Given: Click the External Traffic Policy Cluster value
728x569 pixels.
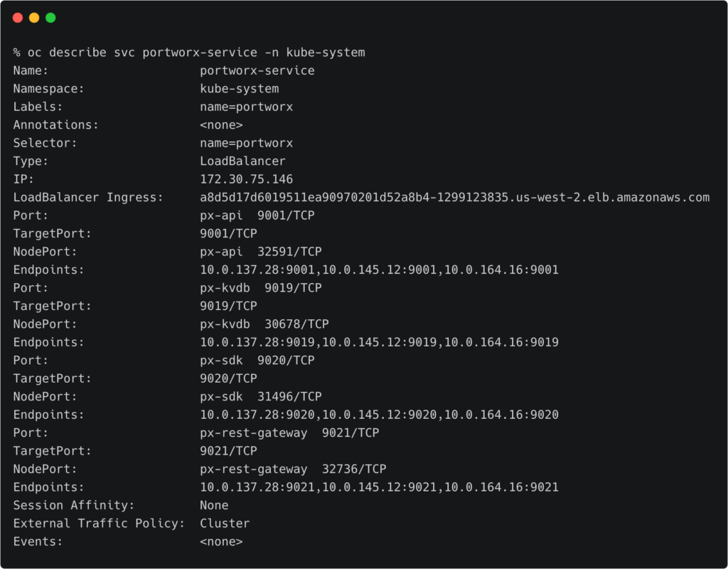Looking at the screenshot, I should pos(225,523).
